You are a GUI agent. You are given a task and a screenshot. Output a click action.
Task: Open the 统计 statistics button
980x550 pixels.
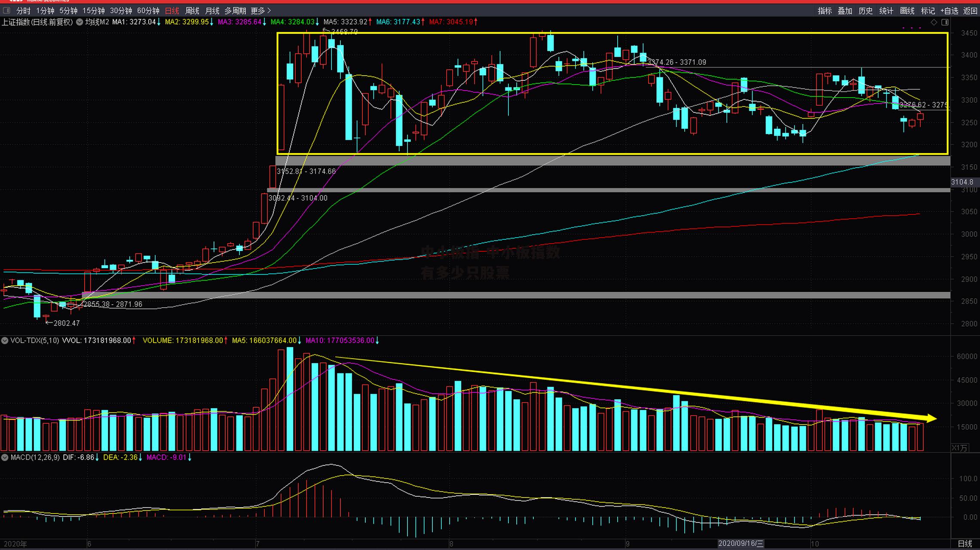886,11
